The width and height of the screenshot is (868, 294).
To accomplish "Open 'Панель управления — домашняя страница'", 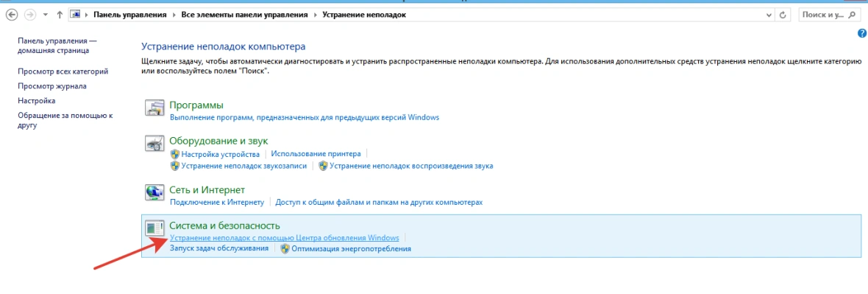I will [57, 46].
